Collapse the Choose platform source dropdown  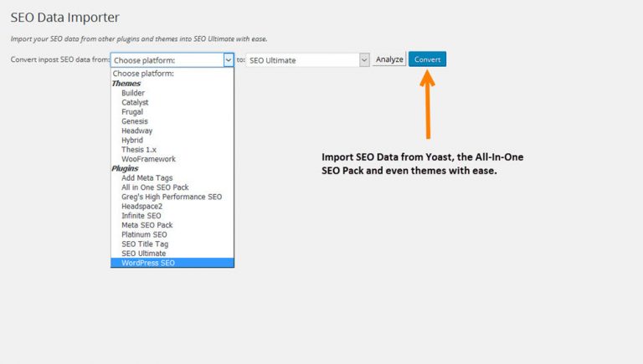(x=228, y=60)
